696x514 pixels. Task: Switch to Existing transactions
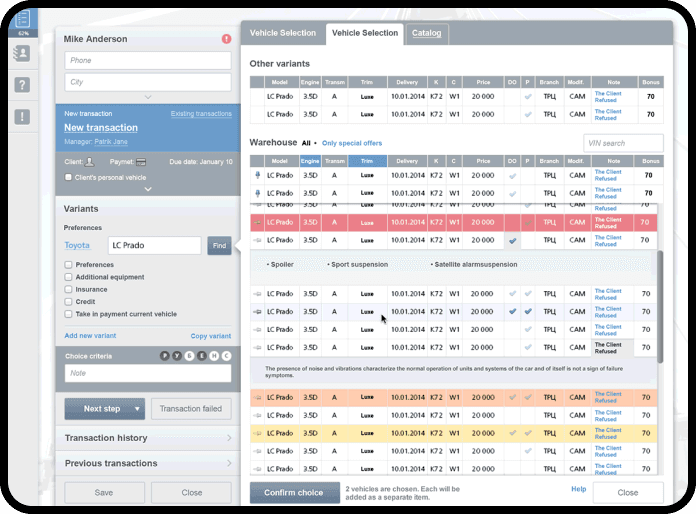(x=201, y=114)
